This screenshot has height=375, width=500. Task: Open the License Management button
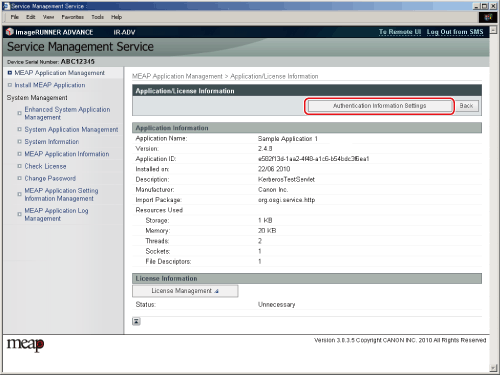tap(185, 291)
